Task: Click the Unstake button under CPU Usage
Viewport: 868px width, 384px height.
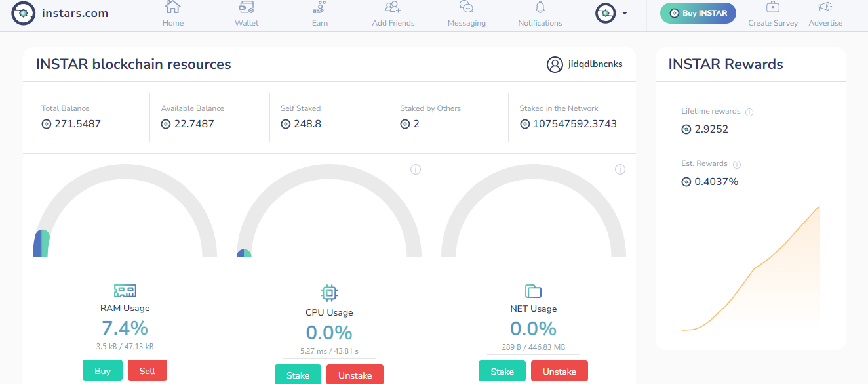Action: click(x=355, y=375)
